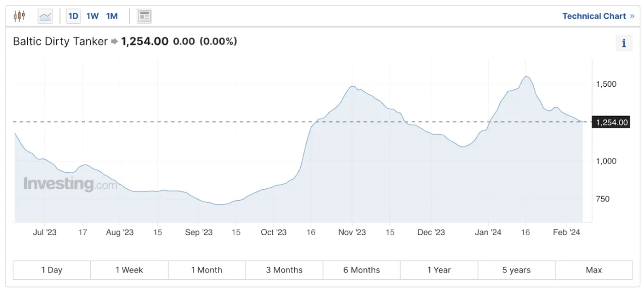Show the 1 Year range
This screenshot has width=644, height=292.
(x=439, y=270)
